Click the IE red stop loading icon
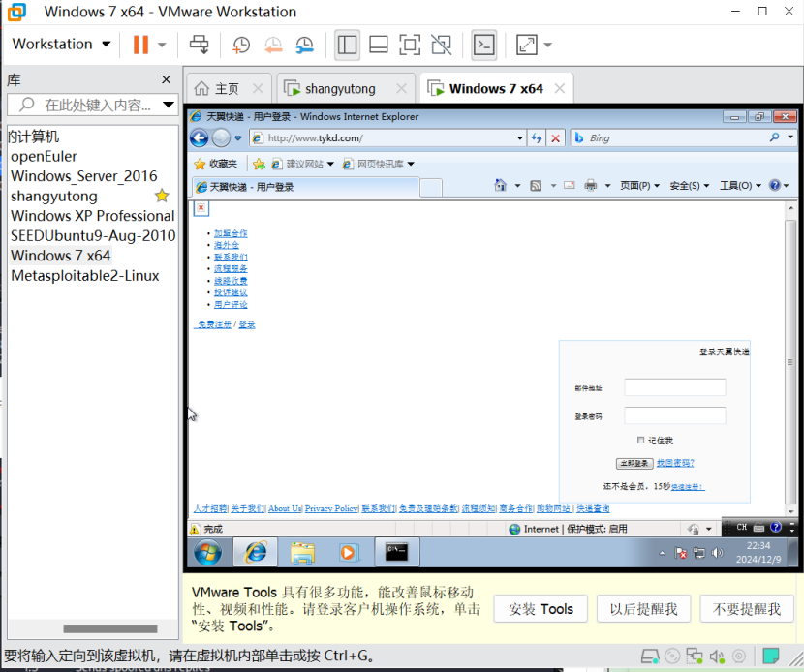 click(555, 137)
